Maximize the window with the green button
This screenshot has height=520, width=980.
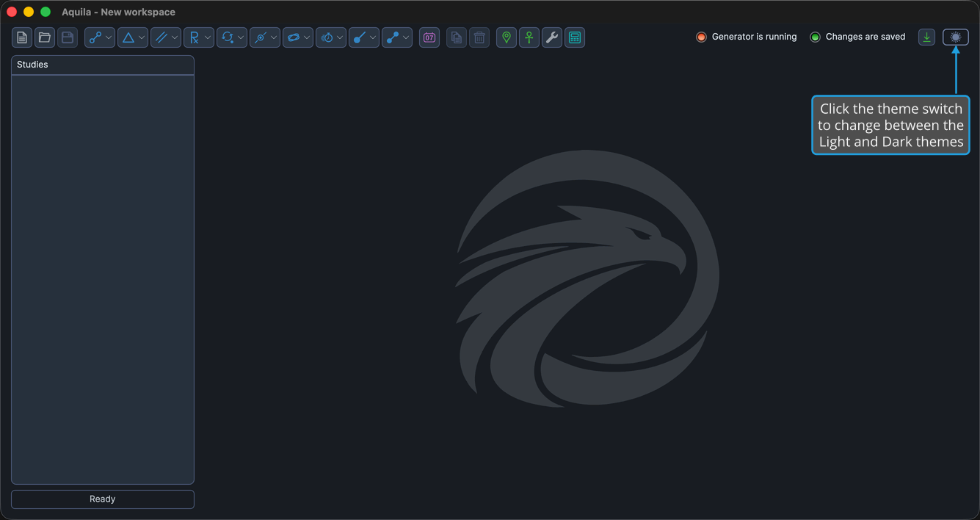coord(46,12)
